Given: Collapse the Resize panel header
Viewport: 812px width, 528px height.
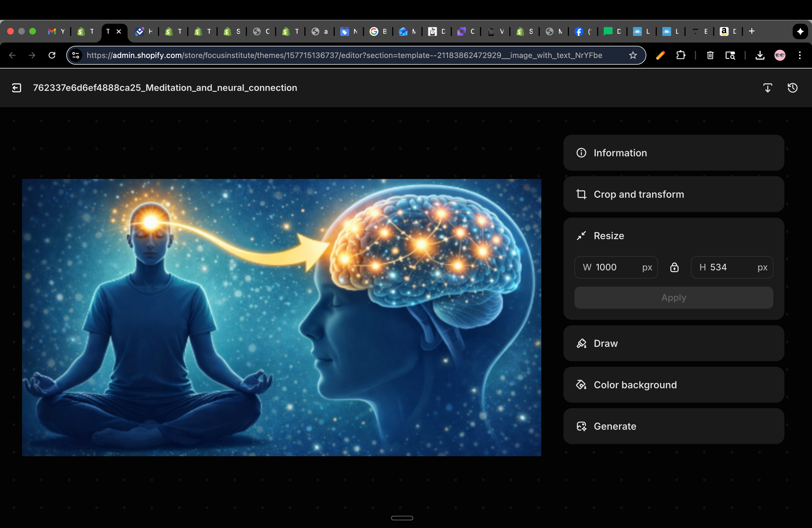Looking at the screenshot, I should tap(673, 236).
